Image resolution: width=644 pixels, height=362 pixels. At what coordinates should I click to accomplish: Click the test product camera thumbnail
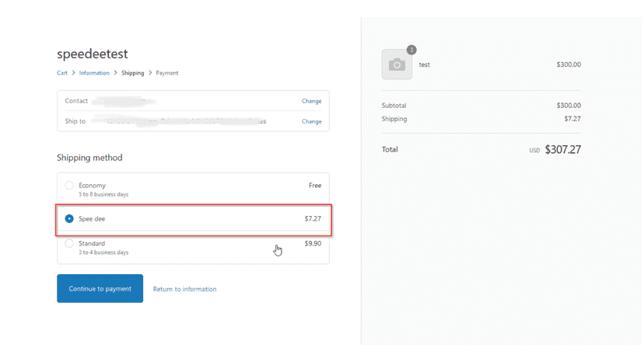pos(397,64)
